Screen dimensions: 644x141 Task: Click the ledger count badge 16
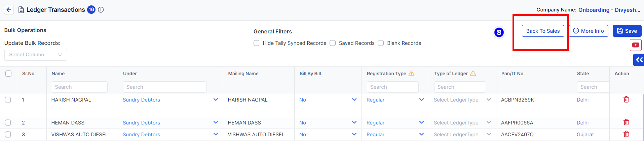coord(91,10)
